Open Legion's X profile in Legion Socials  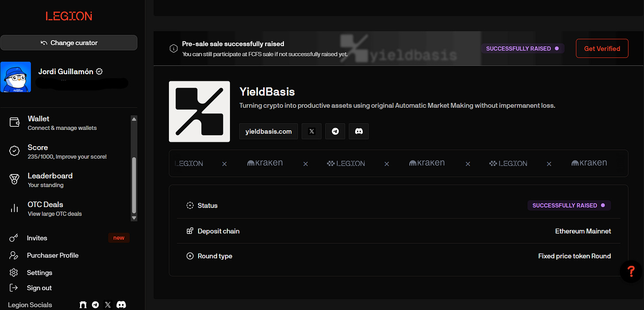[x=107, y=305]
